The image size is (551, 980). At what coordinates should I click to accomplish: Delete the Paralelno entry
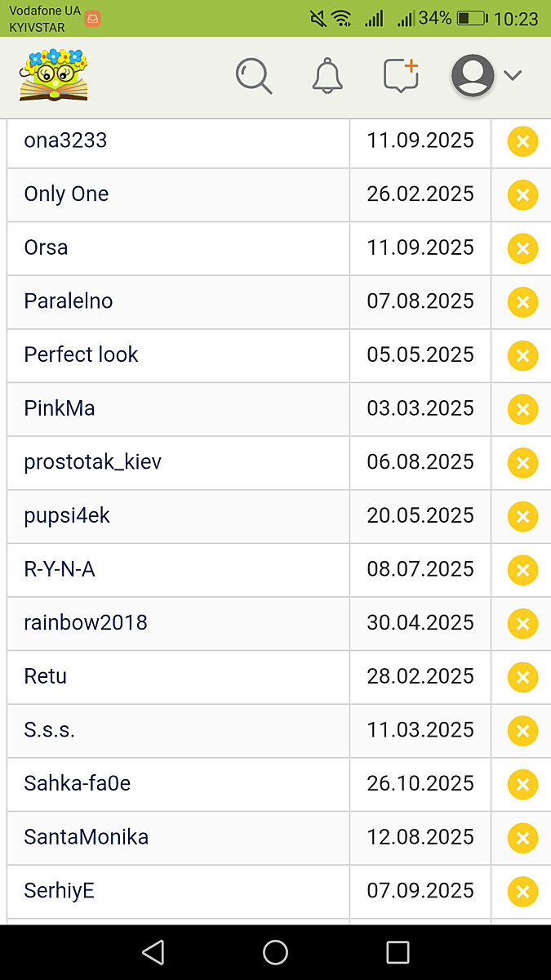point(522,302)
